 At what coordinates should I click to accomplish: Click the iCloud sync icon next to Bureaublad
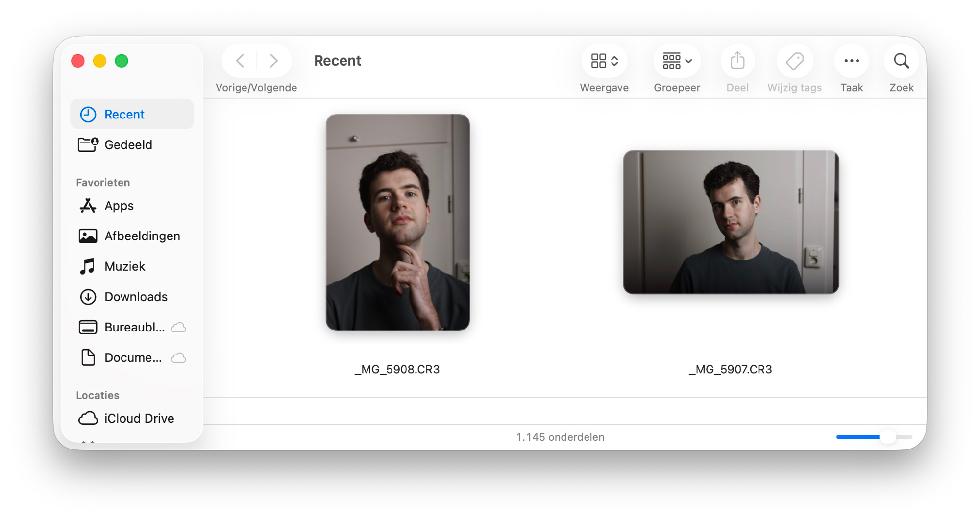[179, 327]
